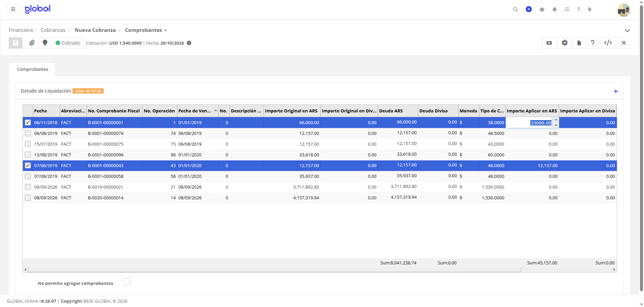Click the scroll right arrow of grid
This screenshot has height=307, width=644.
point(614,269)
